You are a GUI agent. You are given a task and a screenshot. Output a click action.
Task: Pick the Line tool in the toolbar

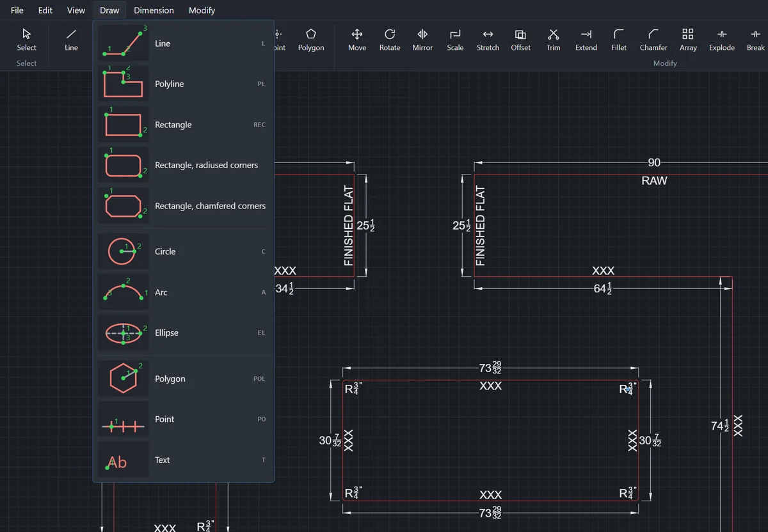tap(71, 40)
